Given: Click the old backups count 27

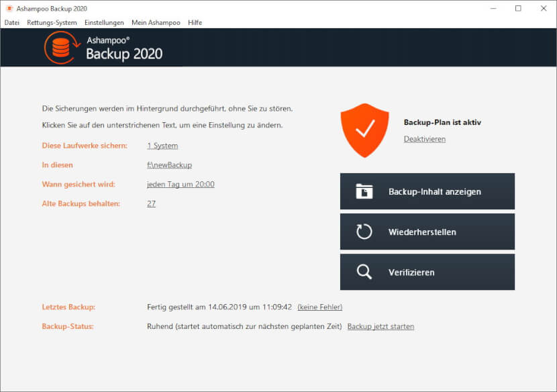Looking at the screenshot, I should click(151, 203).
